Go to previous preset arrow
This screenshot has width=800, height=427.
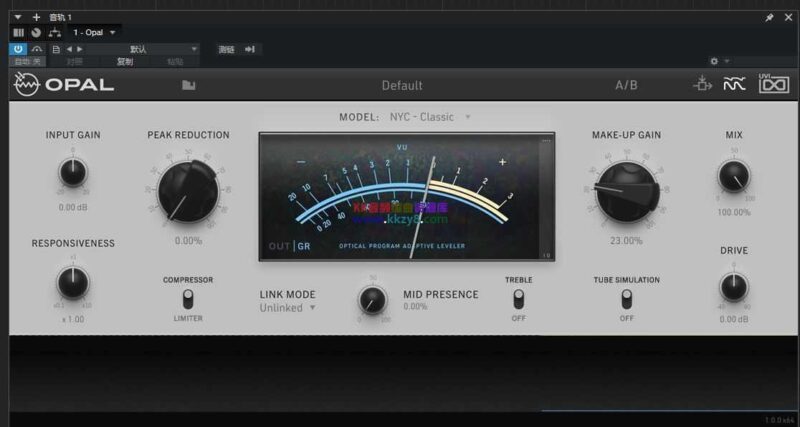[x=69, y=49]
